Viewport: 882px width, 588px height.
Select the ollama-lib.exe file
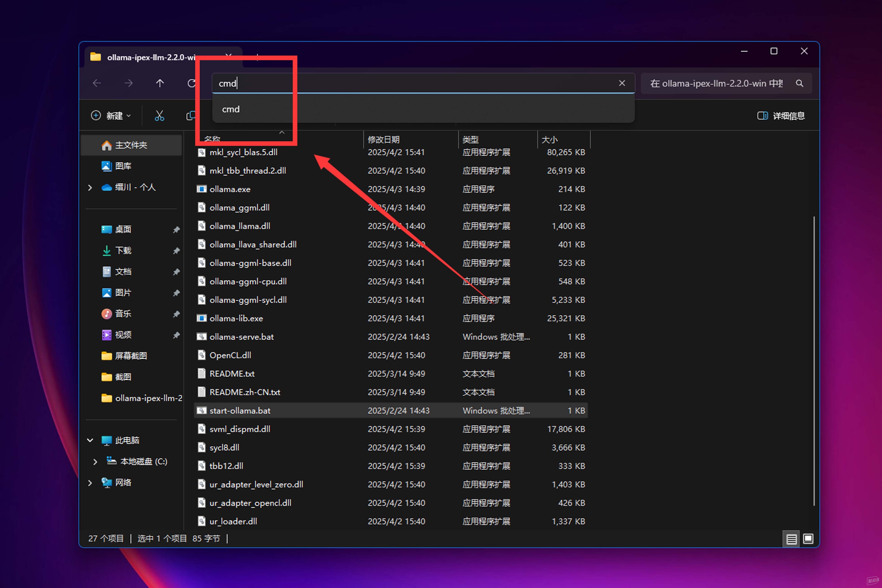391,318
